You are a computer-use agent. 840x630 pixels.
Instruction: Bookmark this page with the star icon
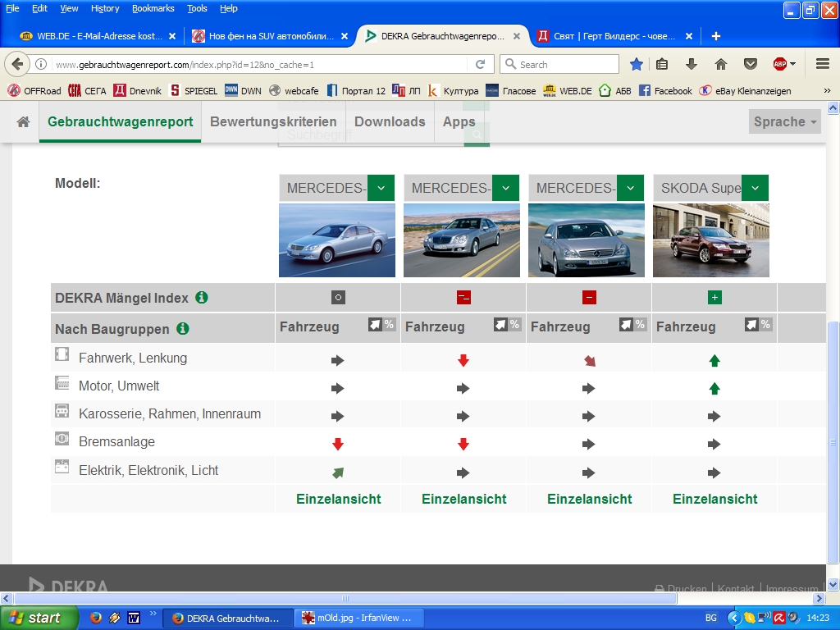(x=636, y=64)
